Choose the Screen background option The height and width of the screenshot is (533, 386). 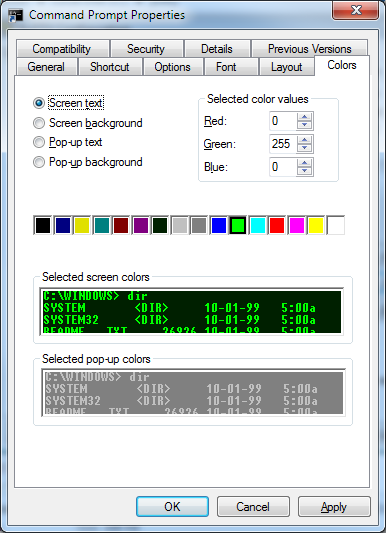tap(39, 123)
